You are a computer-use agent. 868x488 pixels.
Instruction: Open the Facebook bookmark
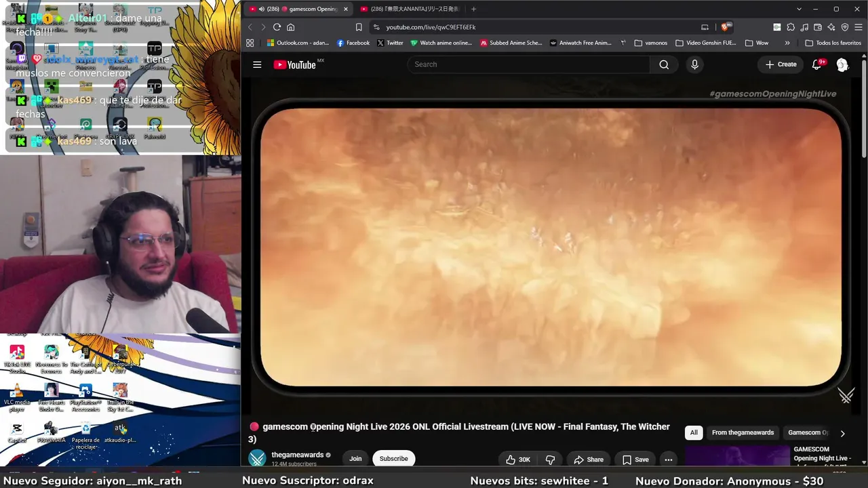(353, 43)
